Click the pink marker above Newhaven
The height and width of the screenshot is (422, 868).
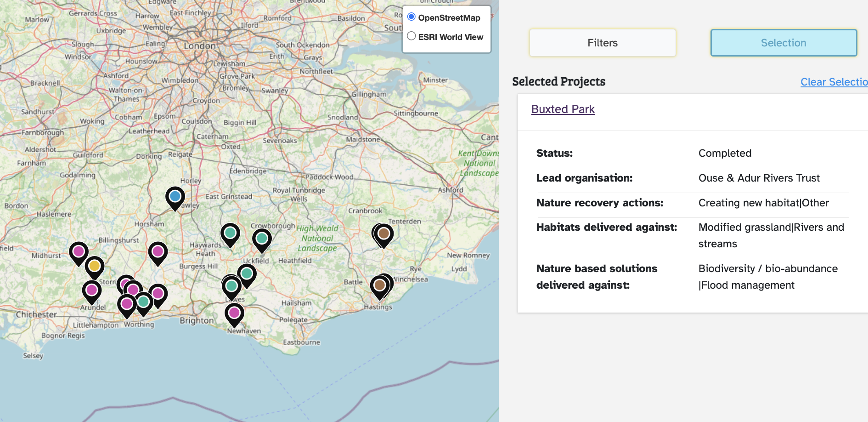pyautogui.click(x=234, y=313)
